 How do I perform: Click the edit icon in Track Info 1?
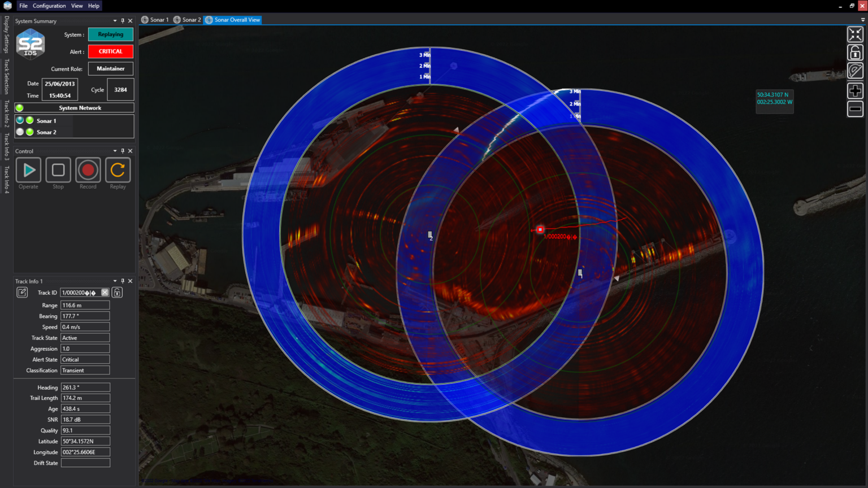click(x=22, y=292)
